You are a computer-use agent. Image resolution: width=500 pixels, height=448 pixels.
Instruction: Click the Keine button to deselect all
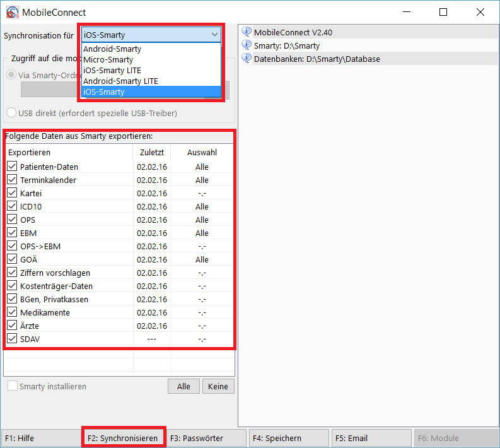218,386
